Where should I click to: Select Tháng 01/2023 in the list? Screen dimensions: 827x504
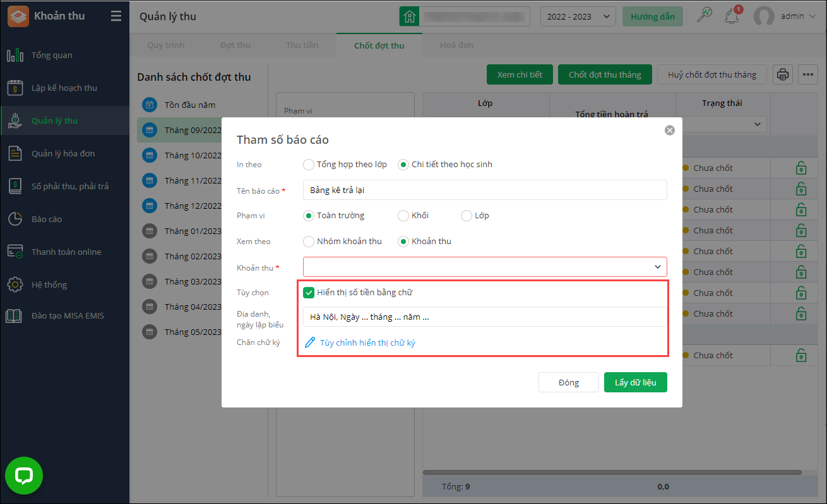tap(193, 231)
